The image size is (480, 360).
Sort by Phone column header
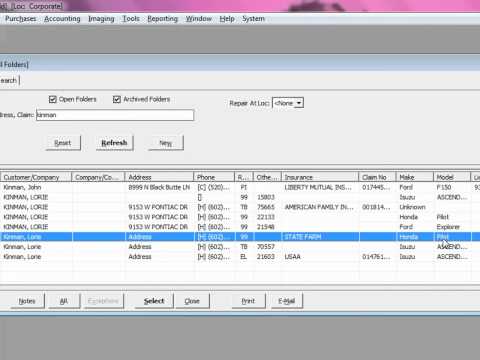214,177
